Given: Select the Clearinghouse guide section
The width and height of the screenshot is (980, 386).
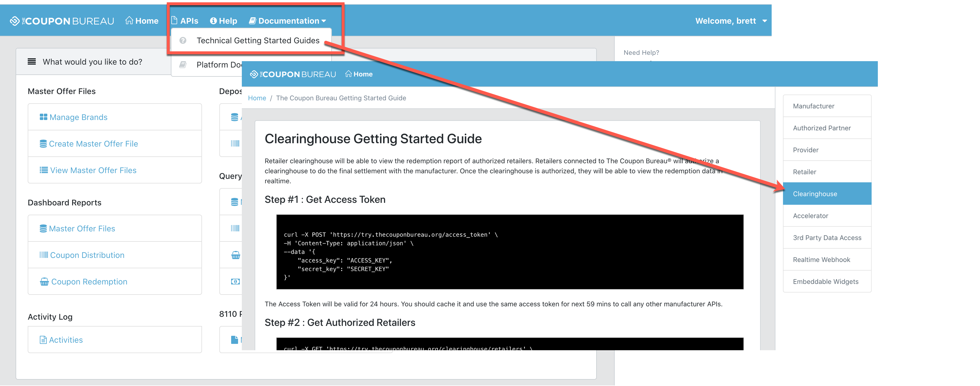Looking at the screenshot, I should point(825,194).
